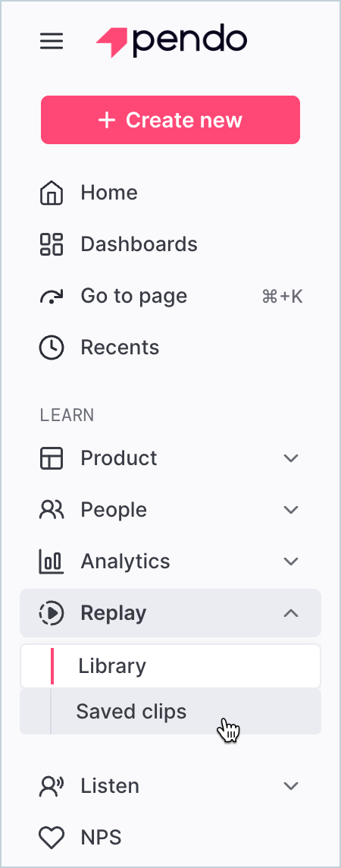Select the Library menu item

[x=170, y=666]
